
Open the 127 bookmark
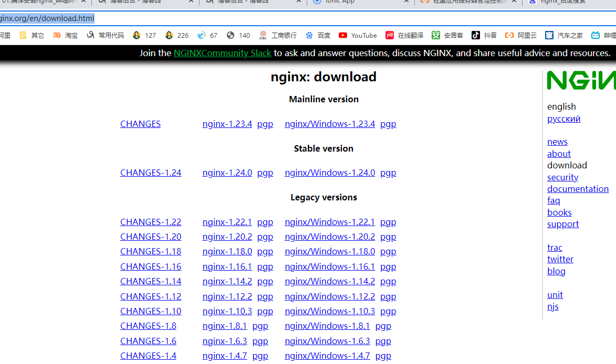[144, 35]
